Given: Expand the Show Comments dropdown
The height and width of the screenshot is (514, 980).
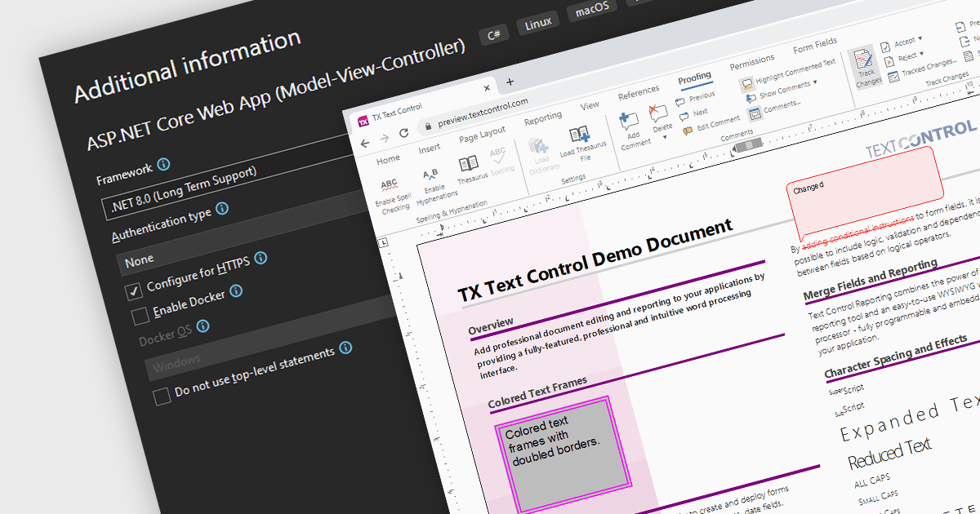Looking at the screenshot, I should click(x=814, y=82).
